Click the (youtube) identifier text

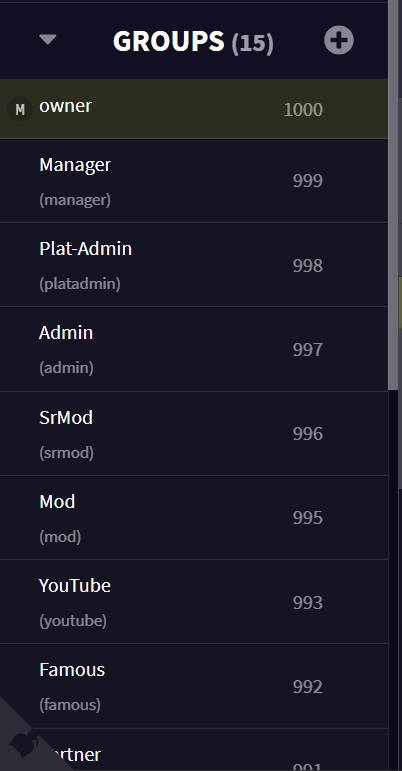pos(73,621)
